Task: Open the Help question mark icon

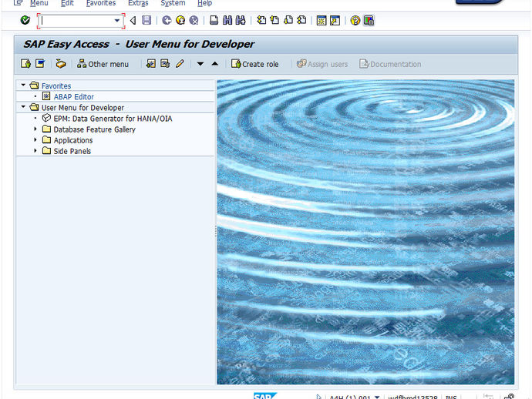Action: coord(355,20)
